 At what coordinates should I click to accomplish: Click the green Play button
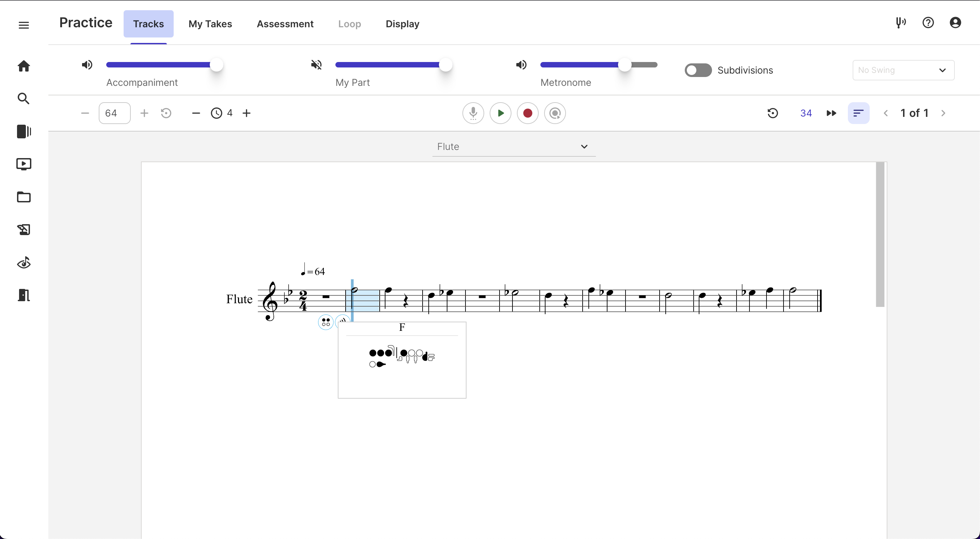pyautogui.click(x=500, y=113)
